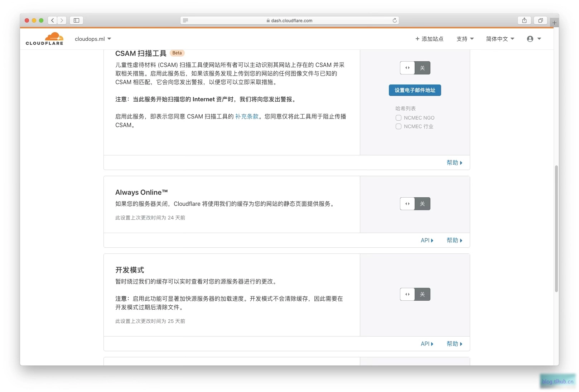Image resolution: width=579 pixels, height=392 pixels.
Task: Open the 简体中文 language dropdown
Action: (x=500, y=39)
